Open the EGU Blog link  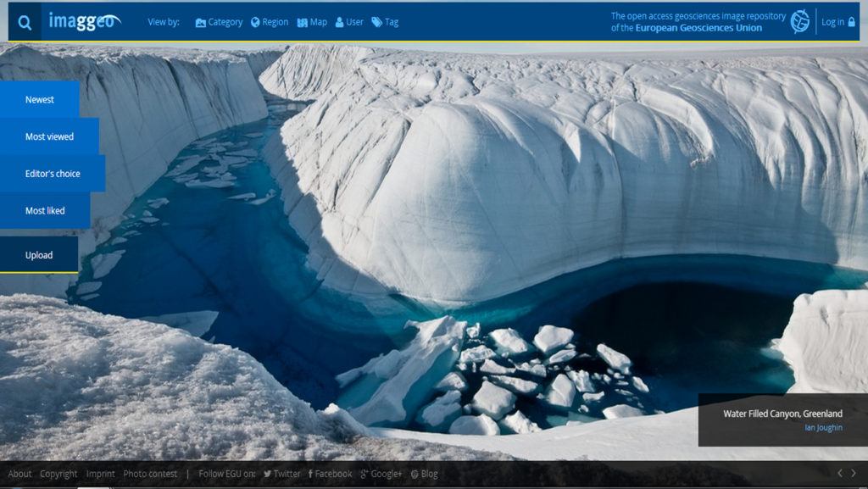[x=425, y=474]
